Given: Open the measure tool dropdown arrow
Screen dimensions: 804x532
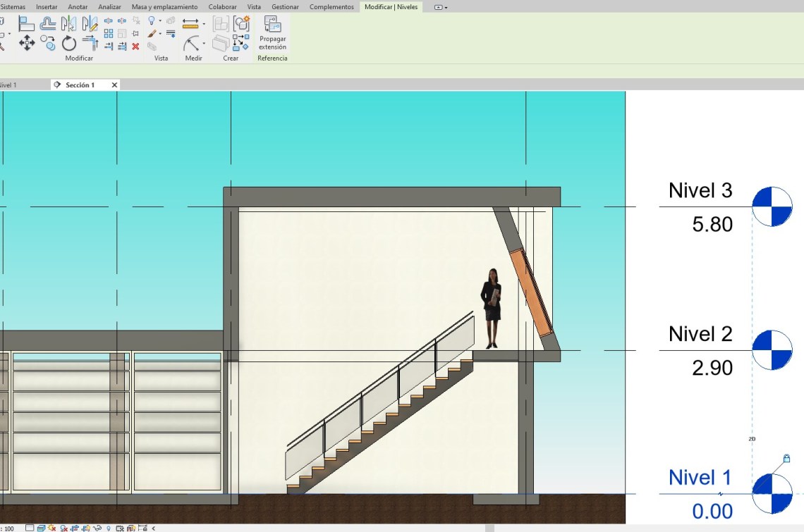Looking at the screenshot, I should click(205, 24).
